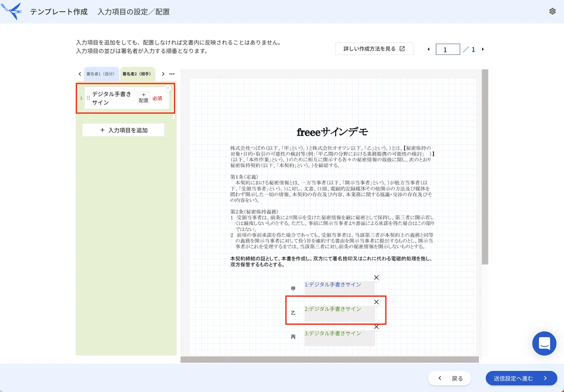Select the 2:デジタル手書きサイン field on the document
This screenshot has height=392, width=564.
pos(339,313)
